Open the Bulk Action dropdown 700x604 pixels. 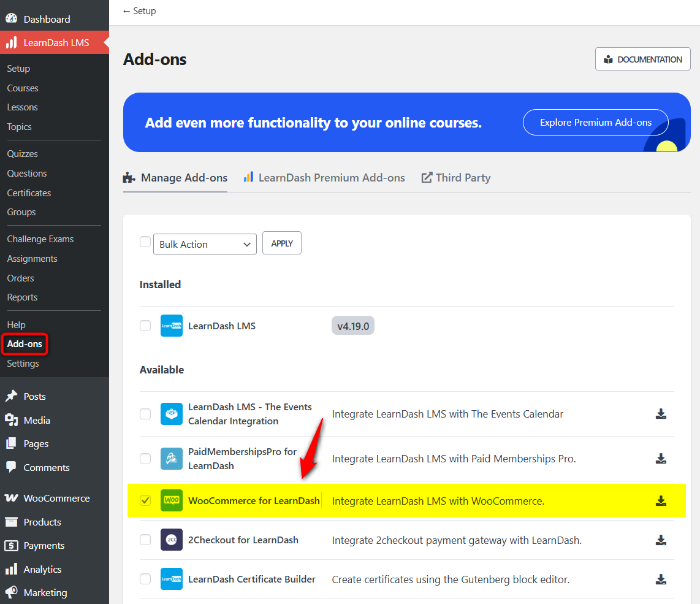(205, 244)
